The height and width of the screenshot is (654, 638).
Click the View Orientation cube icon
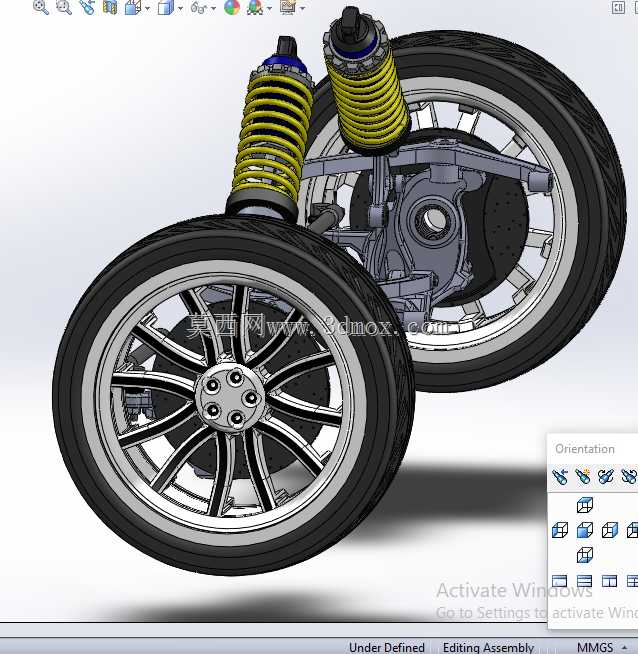pyautogui.click(x=133, y=7)
